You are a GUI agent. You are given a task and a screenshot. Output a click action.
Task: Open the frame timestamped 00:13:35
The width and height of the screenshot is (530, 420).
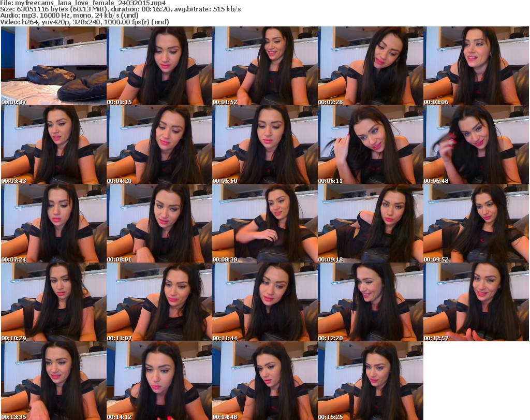point(54,381)
